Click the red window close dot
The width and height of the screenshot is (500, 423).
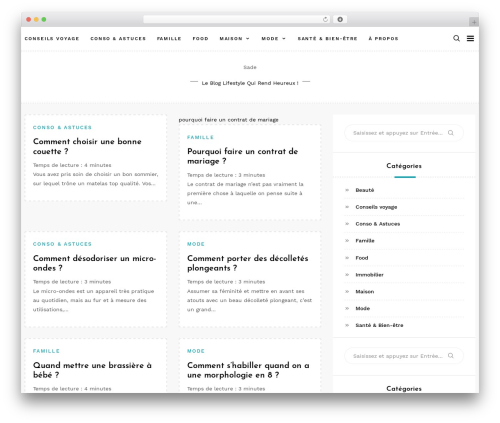(x=29, y=19)
